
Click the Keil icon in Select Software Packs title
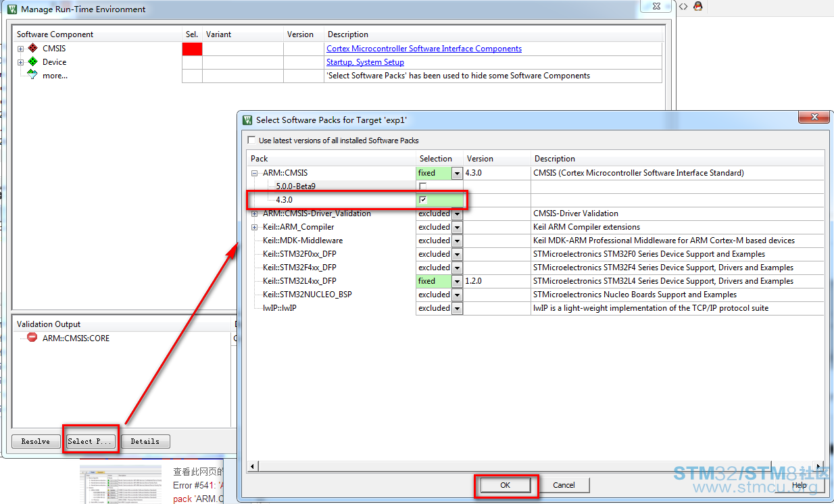click(x=247, y=120)
